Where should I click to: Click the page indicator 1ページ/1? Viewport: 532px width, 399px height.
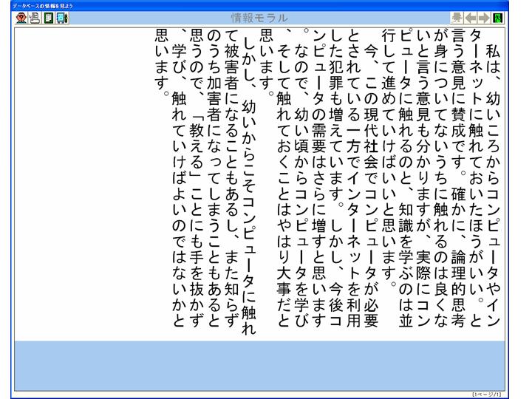[x=488, y=395]
